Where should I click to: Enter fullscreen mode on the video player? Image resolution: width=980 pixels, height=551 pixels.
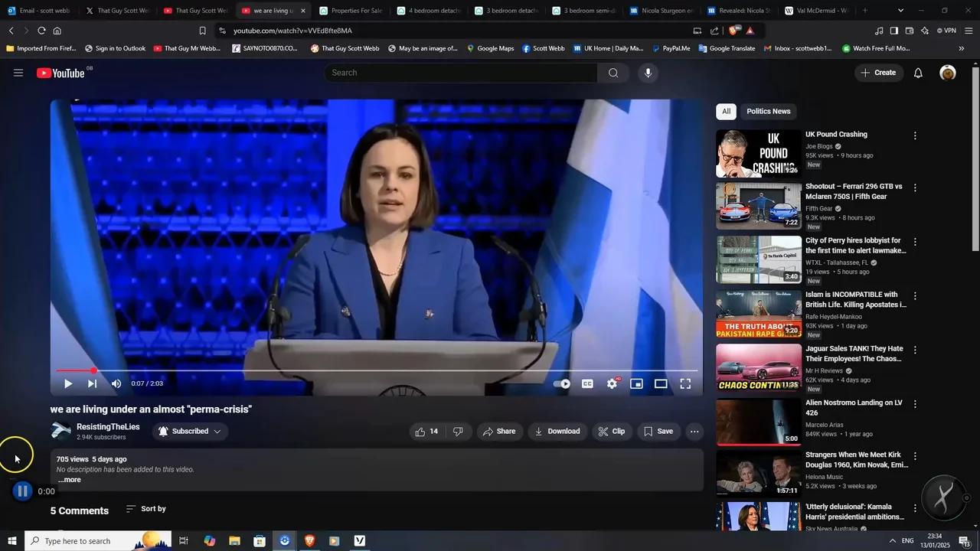685,384
